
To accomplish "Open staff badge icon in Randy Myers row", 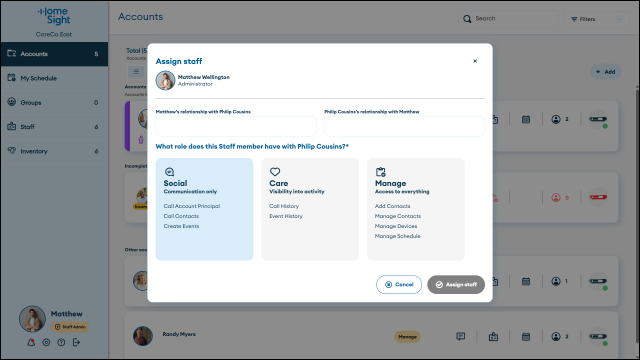I will click(x=493, y=336).
